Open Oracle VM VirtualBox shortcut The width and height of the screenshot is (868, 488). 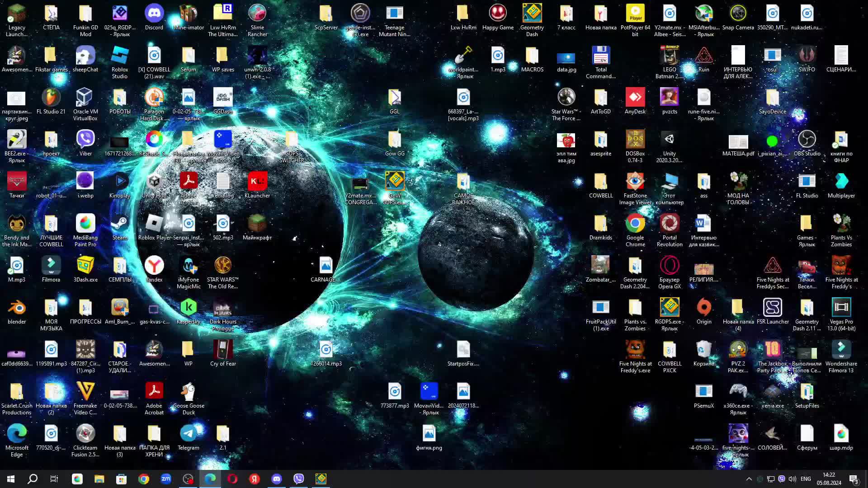85,98
